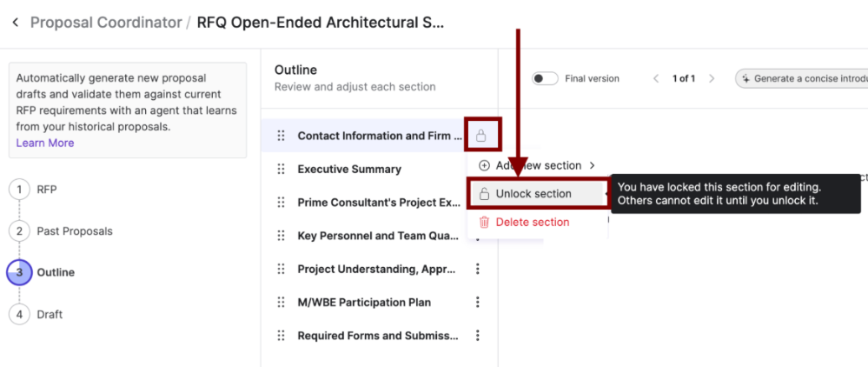Click the RFQ Open-Ended Architectural title
This screenshot has width=868, height=367.
(x=321, y=23)
